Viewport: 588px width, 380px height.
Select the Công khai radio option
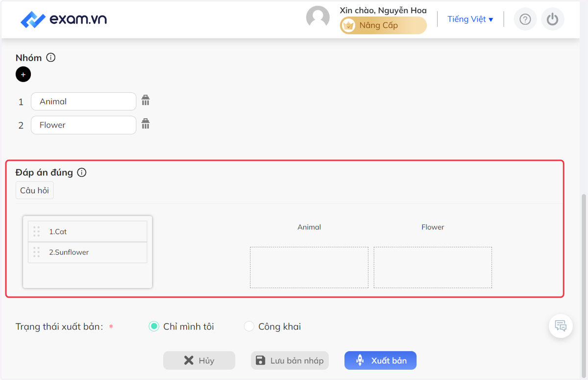pyautogui.click(x=249, y=327)
